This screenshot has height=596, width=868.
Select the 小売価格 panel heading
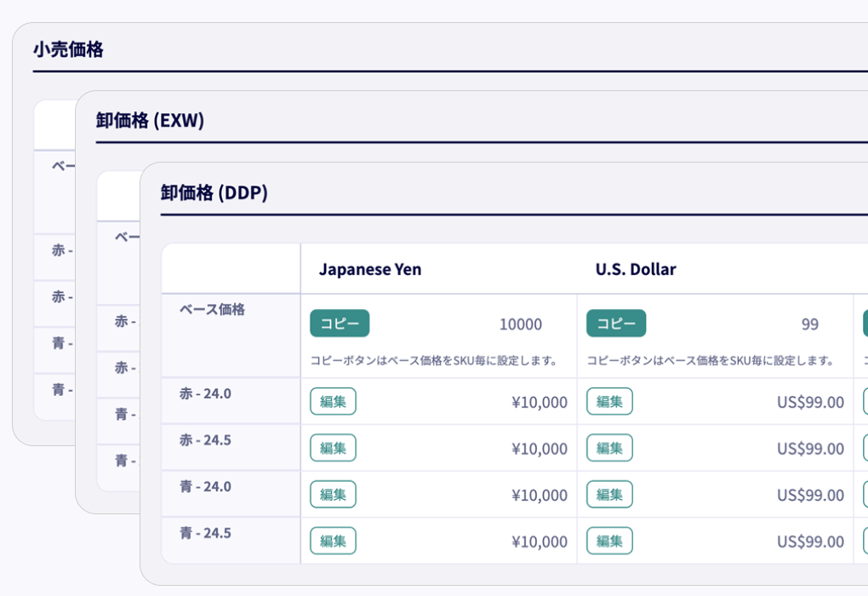68,49
